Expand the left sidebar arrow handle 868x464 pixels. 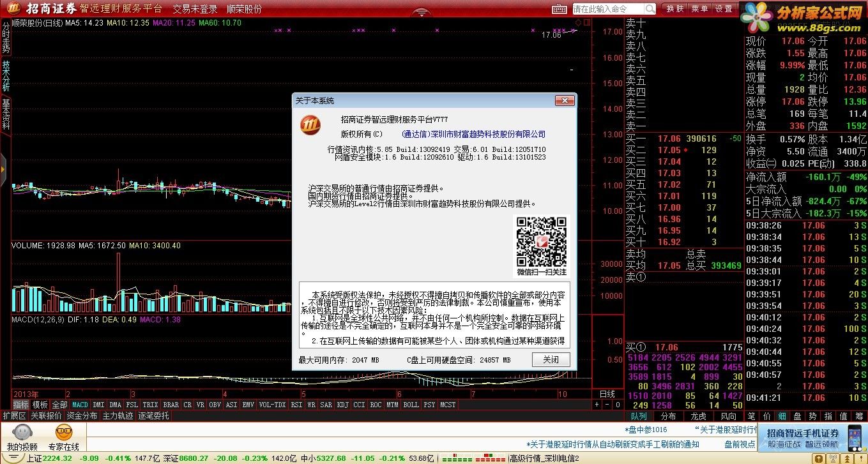3,170
